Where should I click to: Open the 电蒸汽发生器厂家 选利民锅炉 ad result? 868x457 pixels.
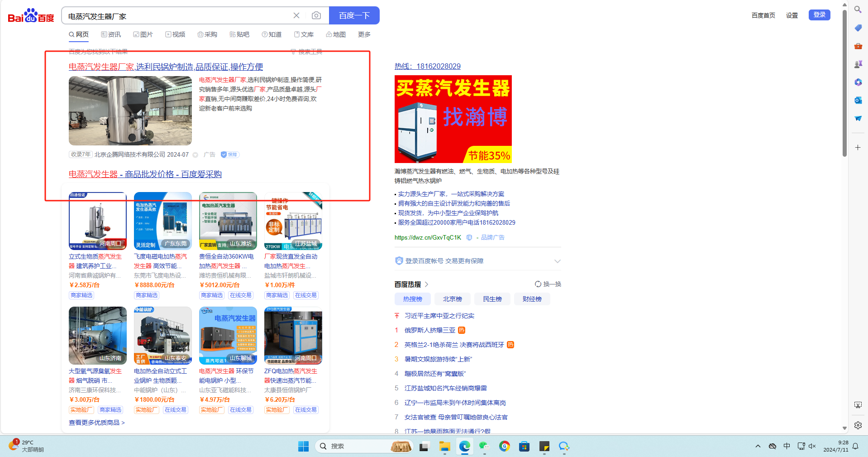click(x=166, y=67)
